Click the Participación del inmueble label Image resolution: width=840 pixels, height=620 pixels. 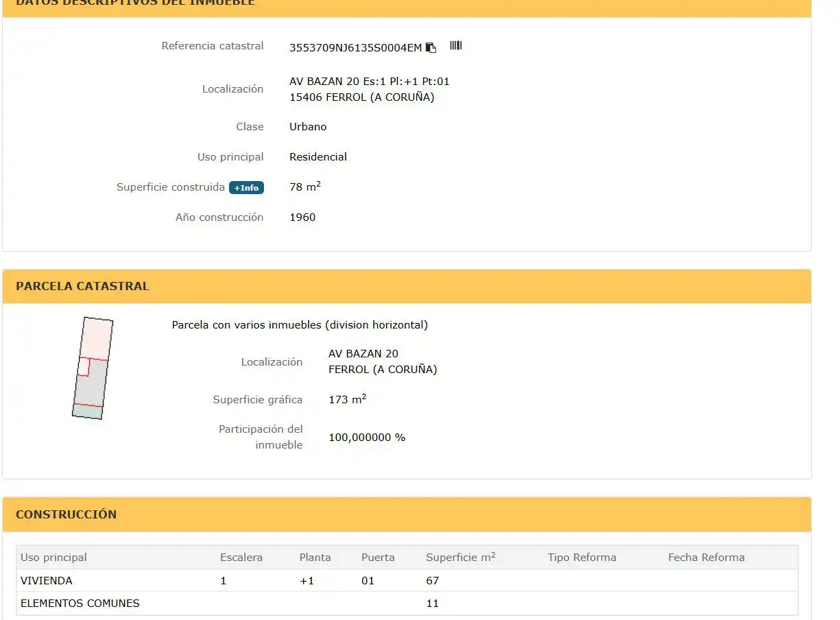point(261,438)
